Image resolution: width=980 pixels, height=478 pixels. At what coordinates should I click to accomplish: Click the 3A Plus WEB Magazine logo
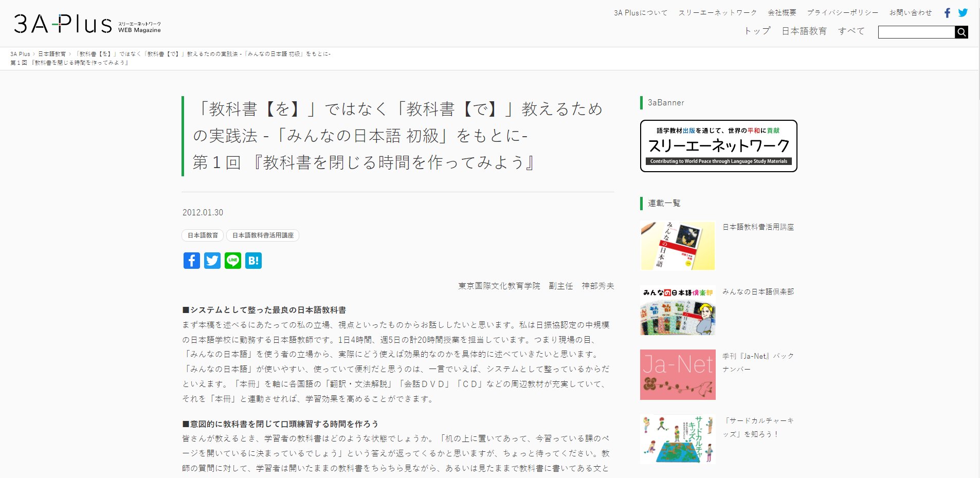tap(87, 24)
